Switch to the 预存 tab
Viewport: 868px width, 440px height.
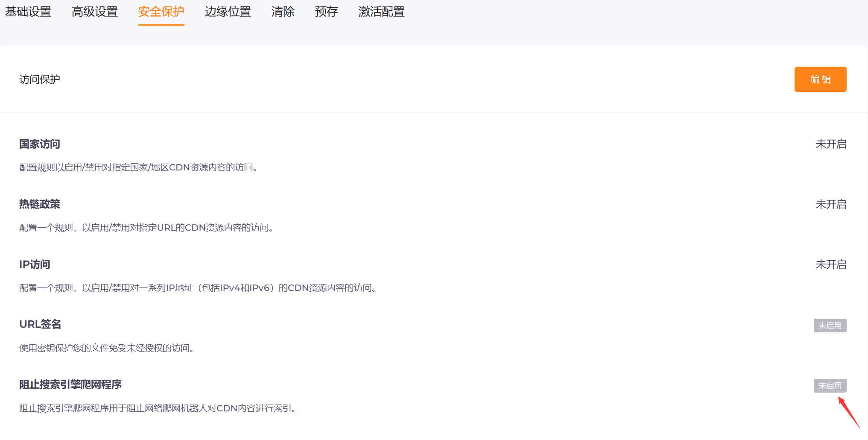326,12
